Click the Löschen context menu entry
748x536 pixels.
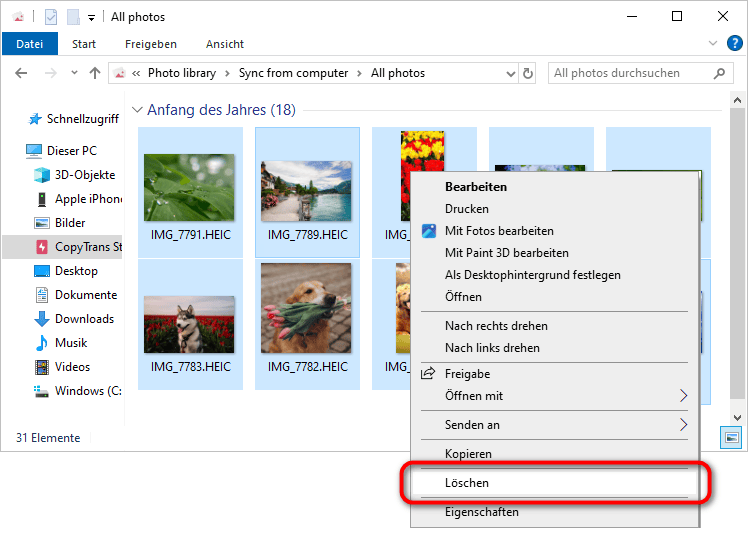point(467,483)
